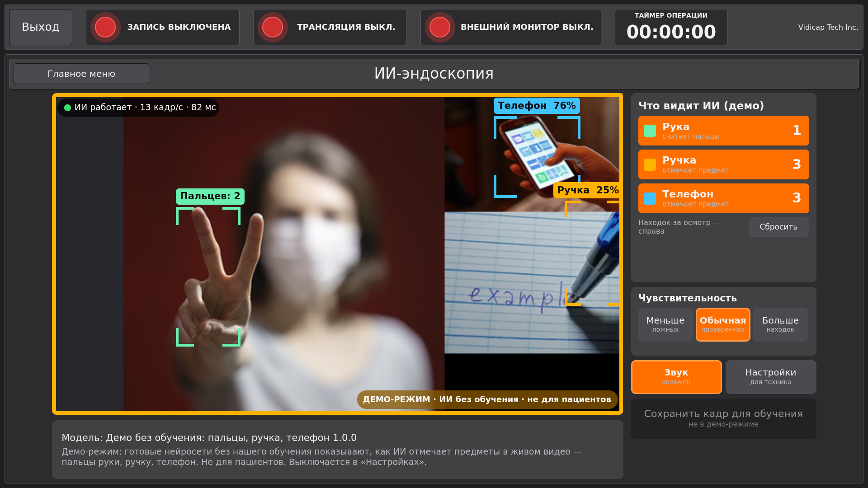Click the ИИ работает status pill
868x488 pixels.
[x=138, y=108]
